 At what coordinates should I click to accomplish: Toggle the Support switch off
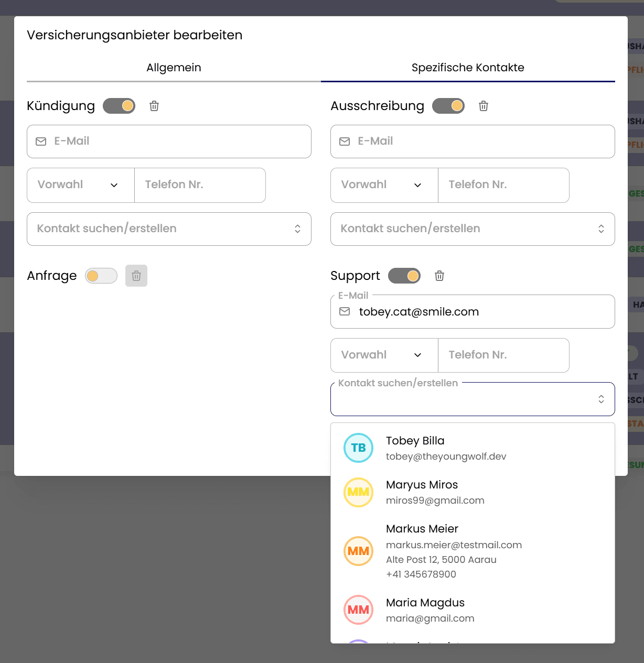404,276
